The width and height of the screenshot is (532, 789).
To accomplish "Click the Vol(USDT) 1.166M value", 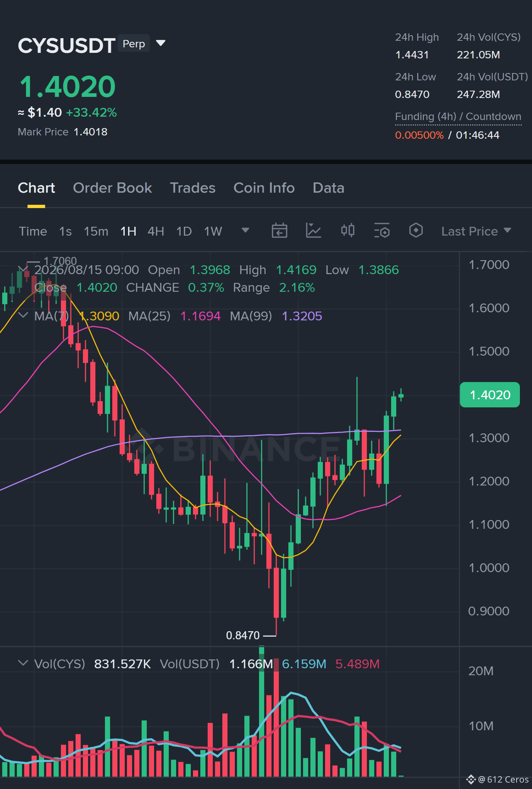I will [x=251, y=664].
